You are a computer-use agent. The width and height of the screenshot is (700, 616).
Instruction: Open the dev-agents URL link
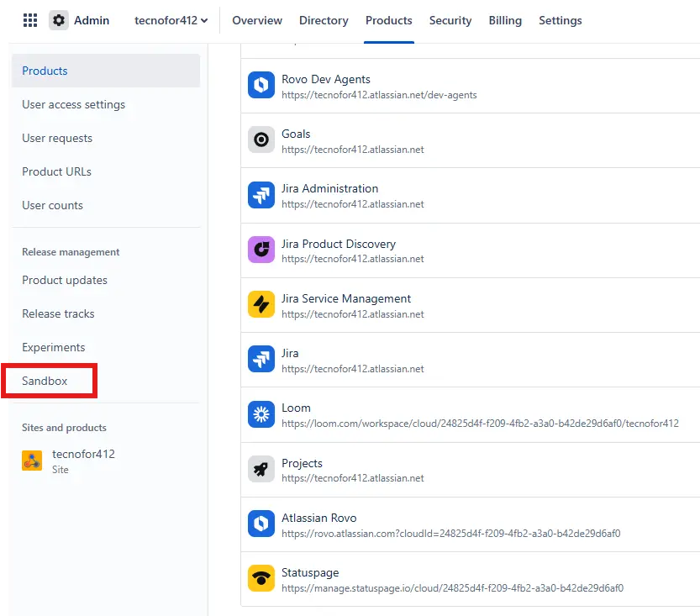click(379, 95)
